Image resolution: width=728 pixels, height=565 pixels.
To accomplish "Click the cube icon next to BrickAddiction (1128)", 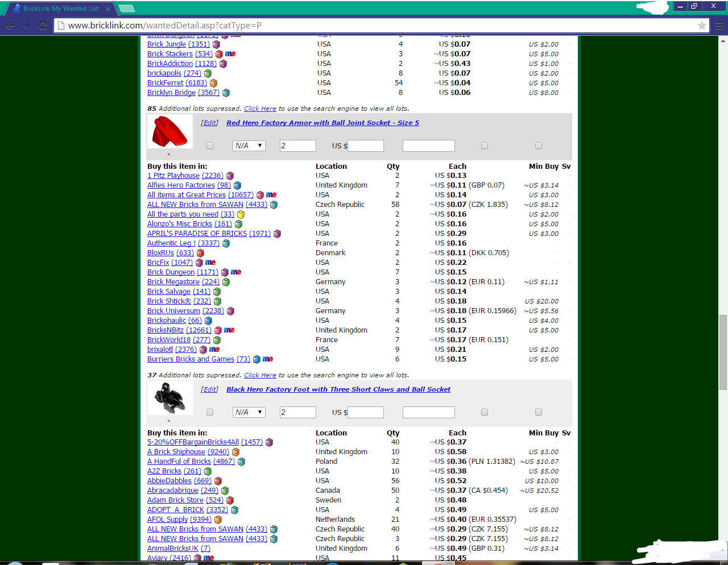I will pyautogui.click(x=224, y=64).
